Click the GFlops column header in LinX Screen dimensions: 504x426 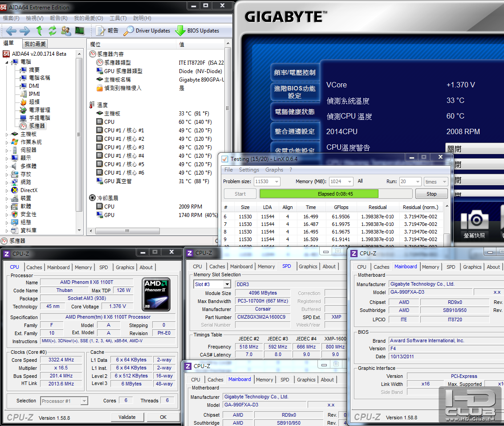pos(341,208)
